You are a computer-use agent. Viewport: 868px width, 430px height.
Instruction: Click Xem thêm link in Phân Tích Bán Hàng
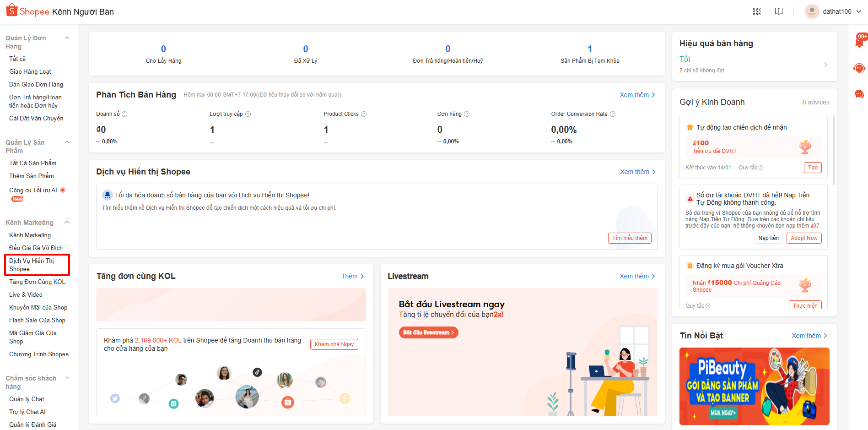click(x=637, y=95)
